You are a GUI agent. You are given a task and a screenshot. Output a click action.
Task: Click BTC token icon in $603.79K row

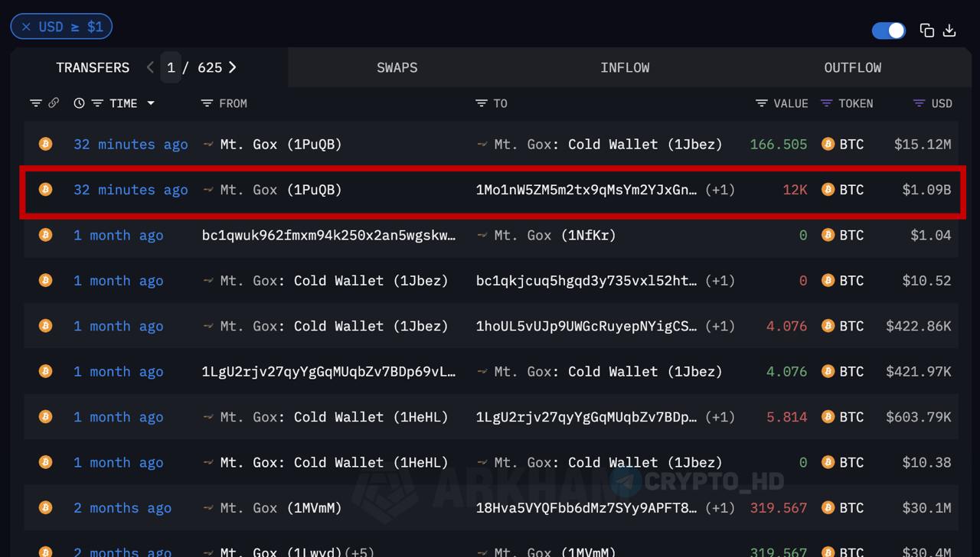[x=828, y=417]
